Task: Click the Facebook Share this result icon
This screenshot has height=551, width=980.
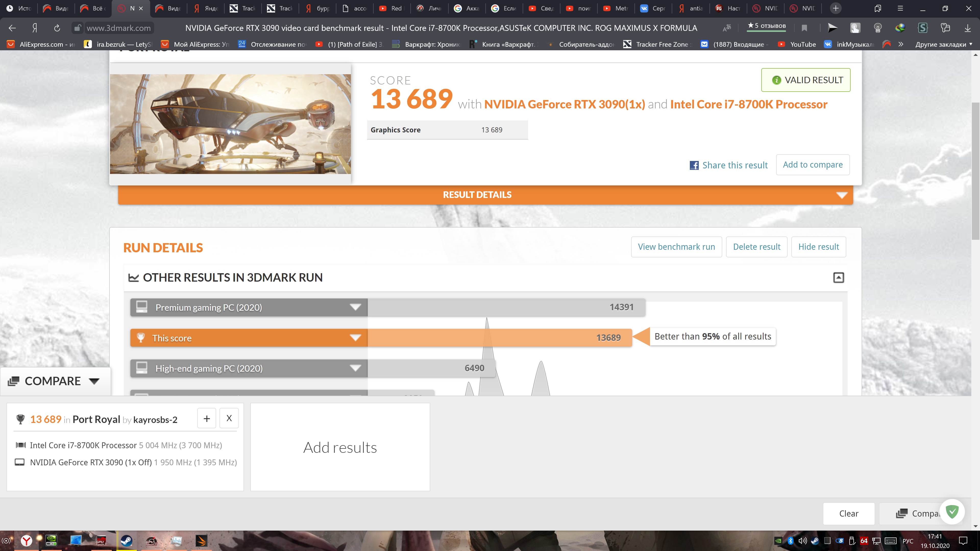Action: 694,165
